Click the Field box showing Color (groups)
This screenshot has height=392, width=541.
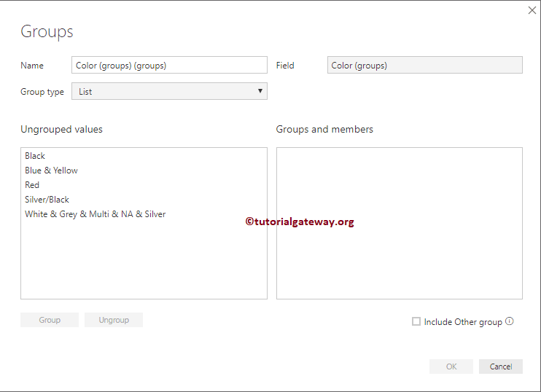pos(425,65)
